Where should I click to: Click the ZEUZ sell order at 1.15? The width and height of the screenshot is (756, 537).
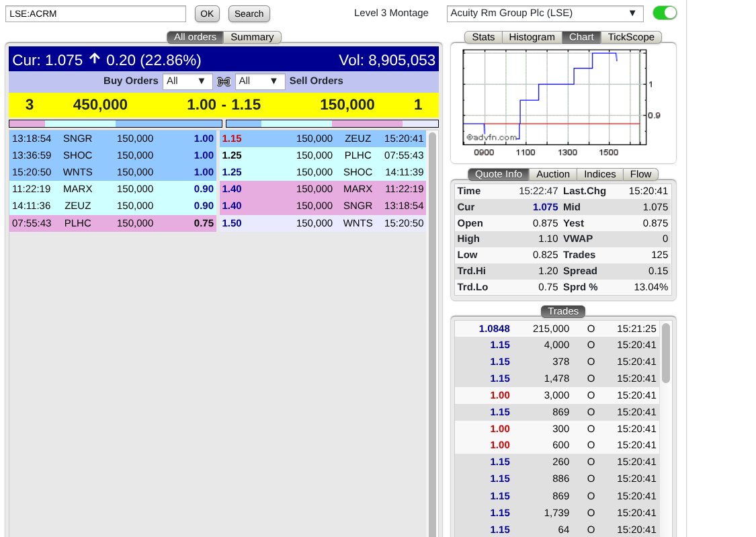click(323, 139)
